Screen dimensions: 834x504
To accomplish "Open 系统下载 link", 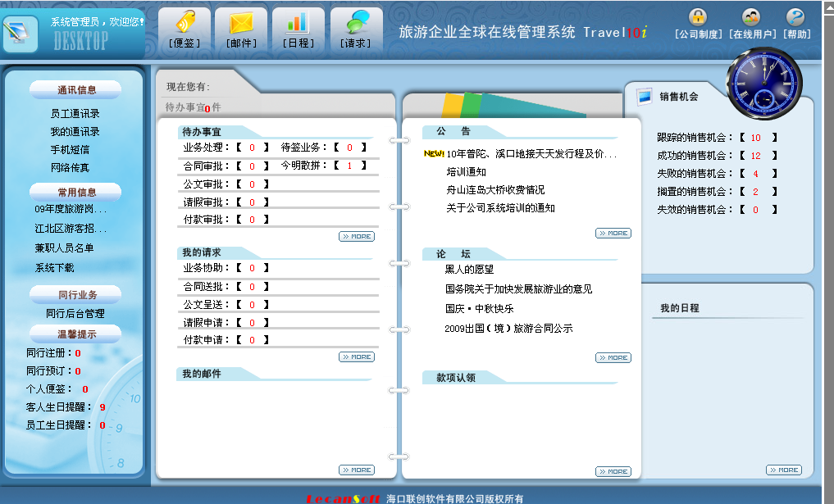I will click(x=54, y=268).
